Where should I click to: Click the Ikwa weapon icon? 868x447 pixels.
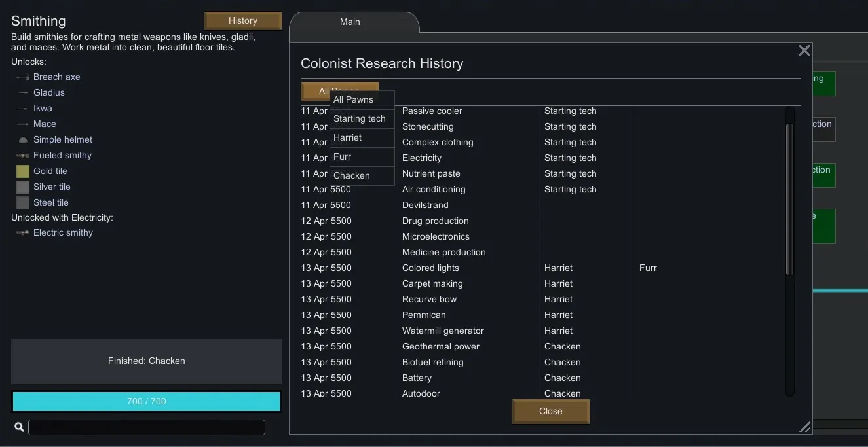(x=23, y=109)
